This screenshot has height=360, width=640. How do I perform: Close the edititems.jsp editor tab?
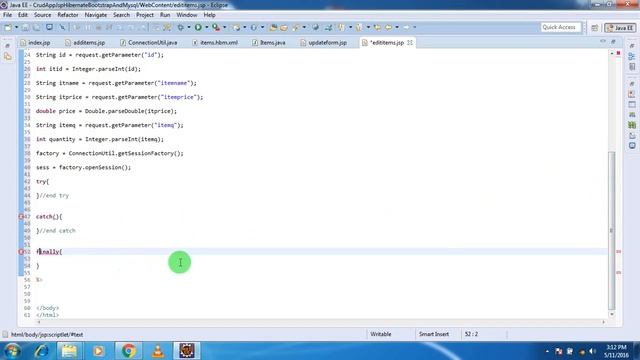click(x=410, y=42)
